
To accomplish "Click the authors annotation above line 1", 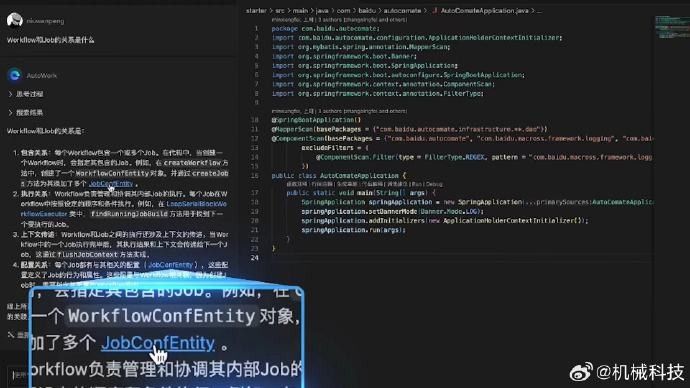I will tap(339, 20).
